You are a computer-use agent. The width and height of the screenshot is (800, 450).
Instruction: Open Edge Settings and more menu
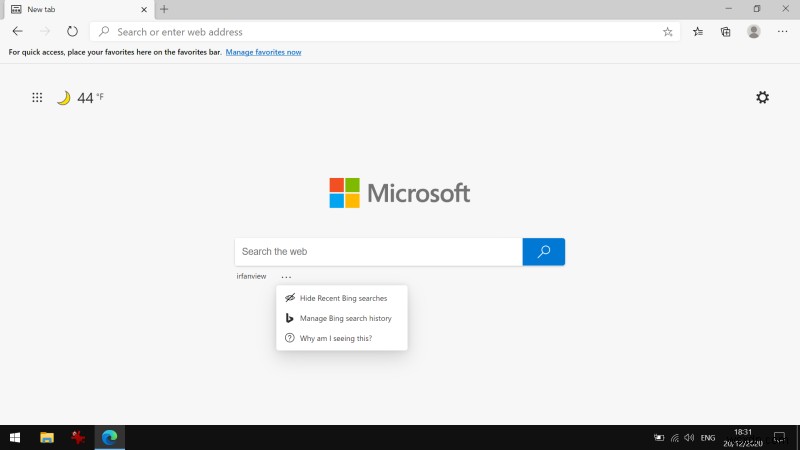click(x=783, y=32)
